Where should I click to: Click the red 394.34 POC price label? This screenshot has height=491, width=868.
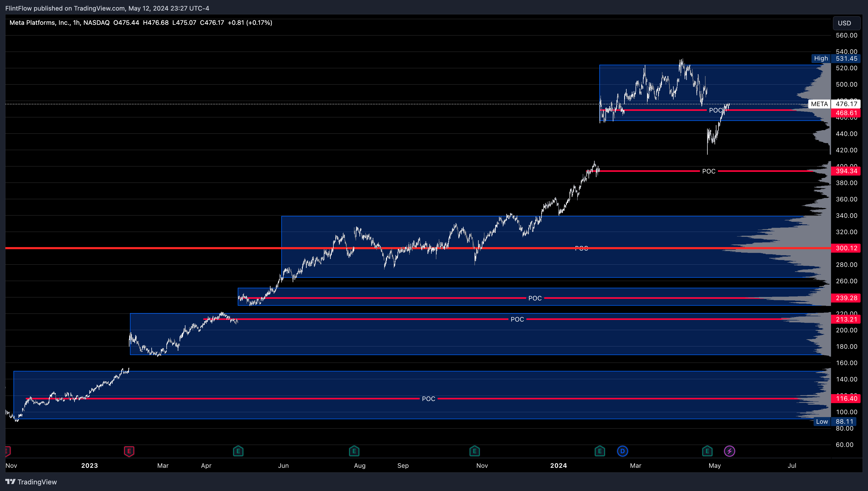coord(846,171)
